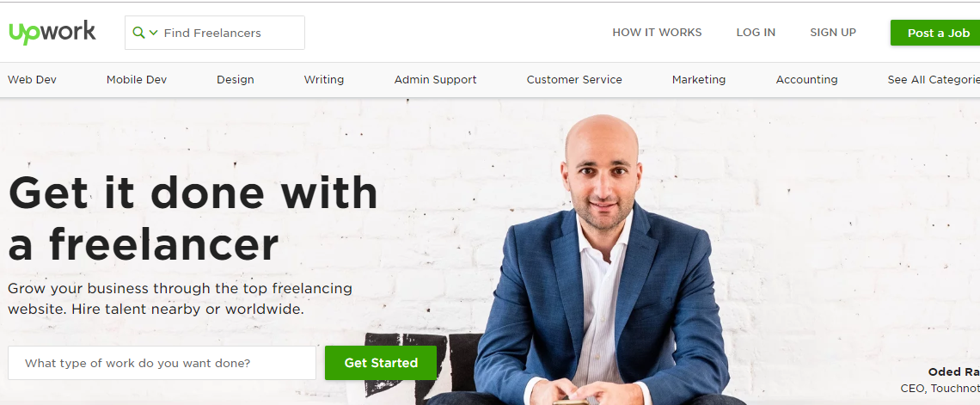The width and height of the screenshot is (980, 405).
Task: Focus the Find Freelancers search field
Action: point(214,33)
